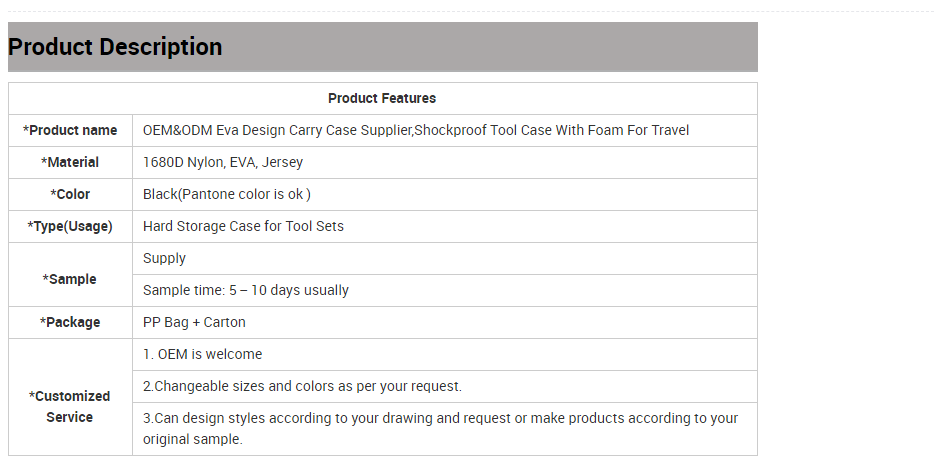Select the Black(Pantone color is ok) text
The height and width of the screenshot is (465, 942).
226,194
